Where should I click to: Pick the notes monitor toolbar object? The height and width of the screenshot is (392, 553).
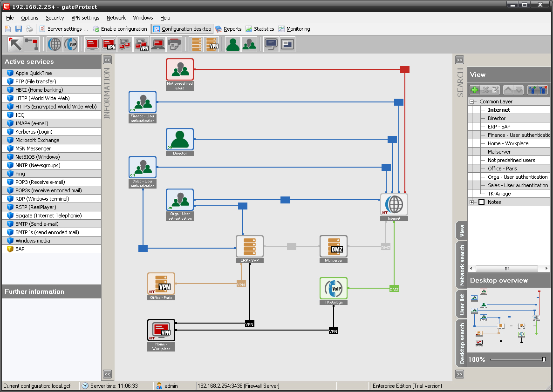(x=271, y=44)
